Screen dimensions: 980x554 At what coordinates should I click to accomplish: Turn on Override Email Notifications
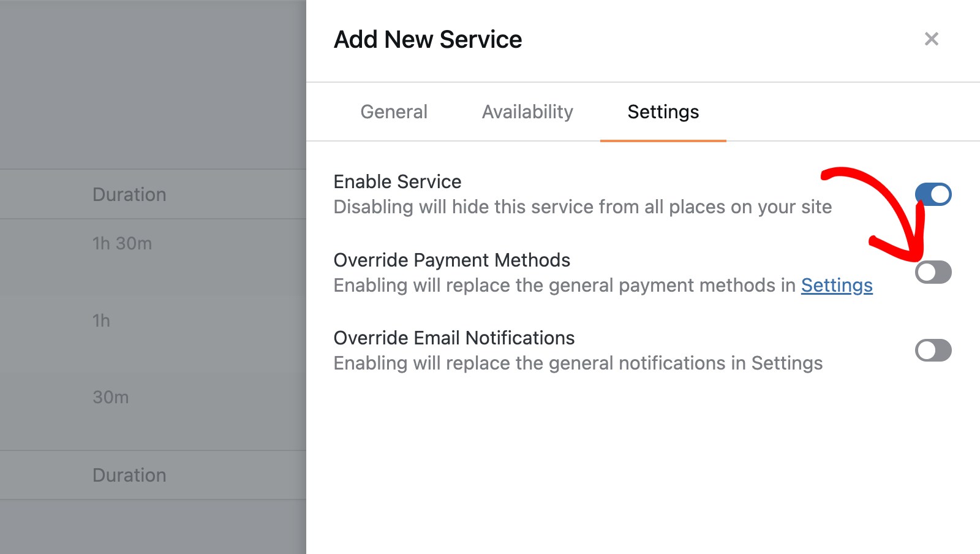click(x=933, y=350)
